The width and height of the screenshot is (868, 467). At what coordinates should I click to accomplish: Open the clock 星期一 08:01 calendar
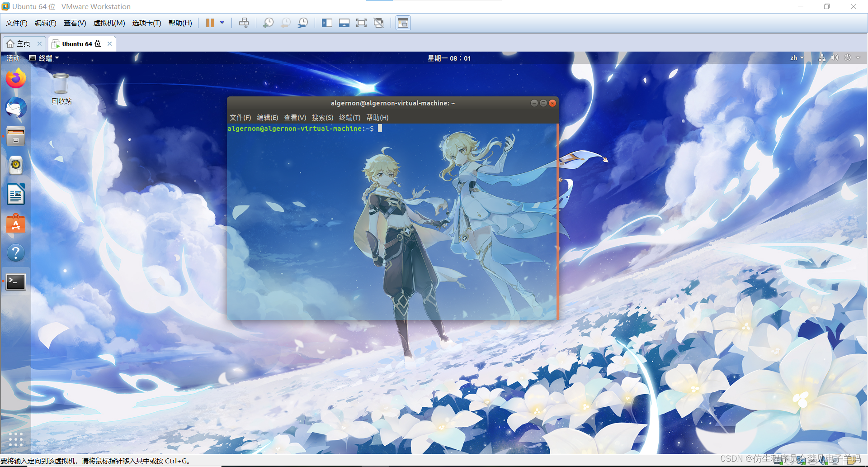(449, 58)
